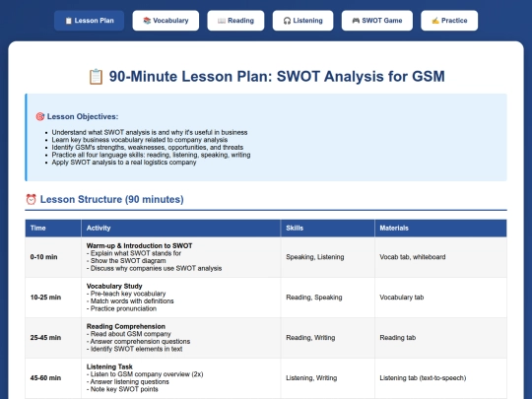Image resolution: width=532 pixels, height=399 pixels.
Task: Click the line 'Read about GSM company'
Action: 129,334
